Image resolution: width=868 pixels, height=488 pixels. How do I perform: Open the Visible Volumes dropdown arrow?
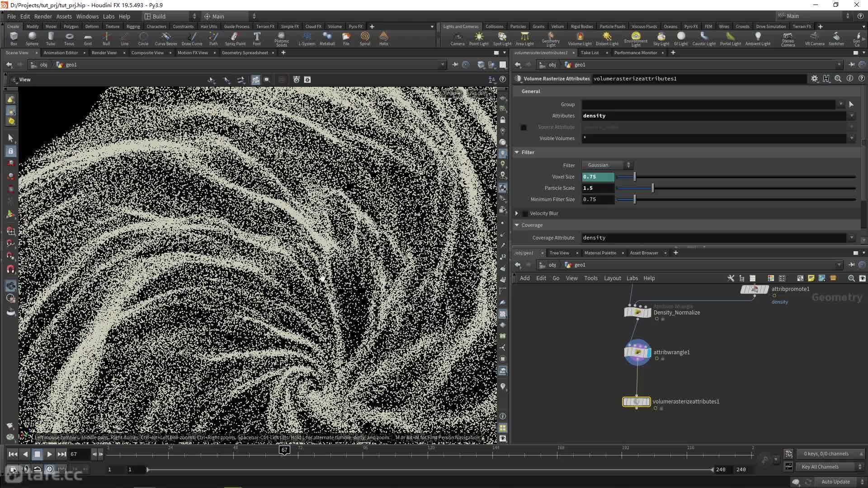[x=852, y=138]
